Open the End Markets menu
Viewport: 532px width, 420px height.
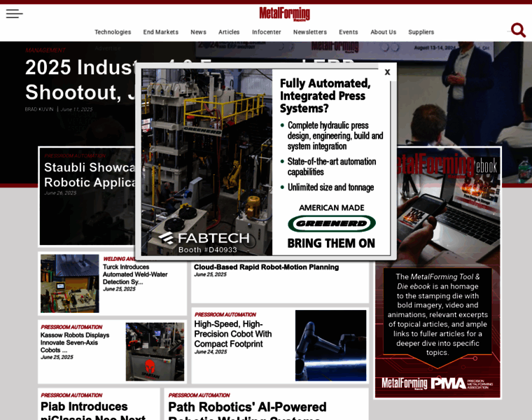(160, 32)
